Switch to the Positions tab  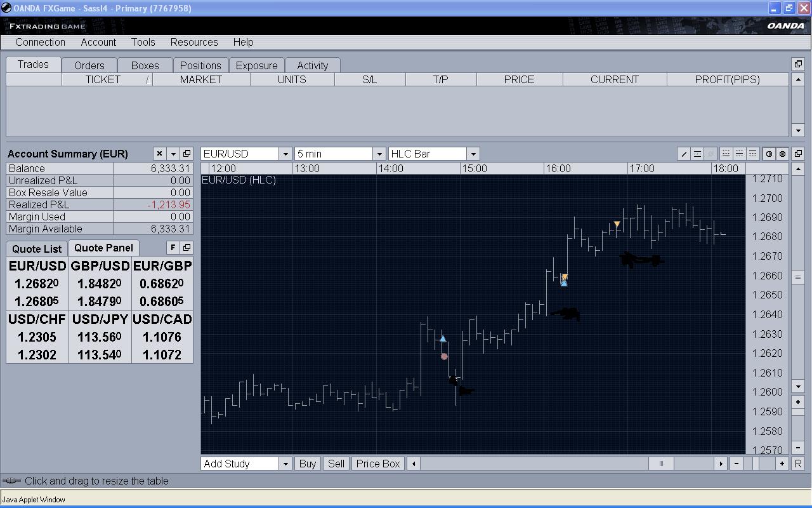200,65
